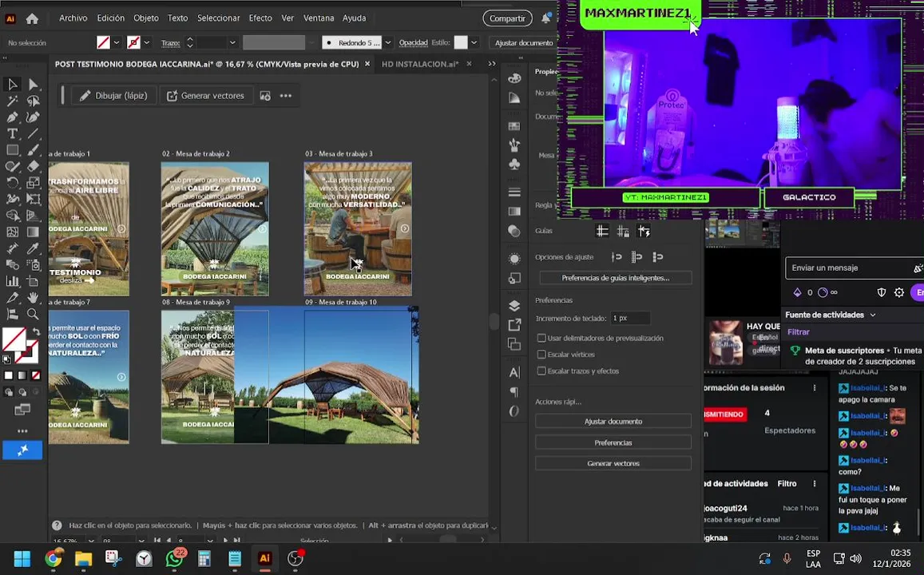The image size is (924, 575).
Task: Toggle smart guides icon in Guías
Action: pyautogui.click(x=644, y=231)
